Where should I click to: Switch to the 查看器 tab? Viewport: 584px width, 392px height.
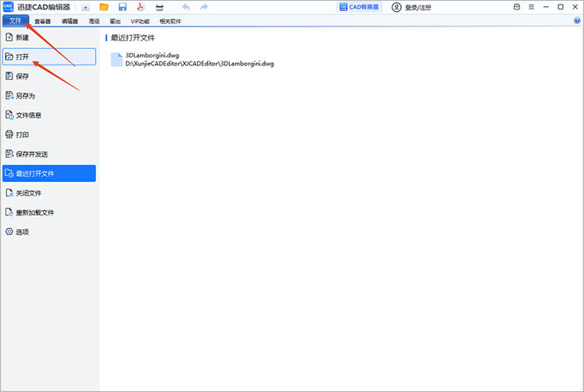(42, 21)
